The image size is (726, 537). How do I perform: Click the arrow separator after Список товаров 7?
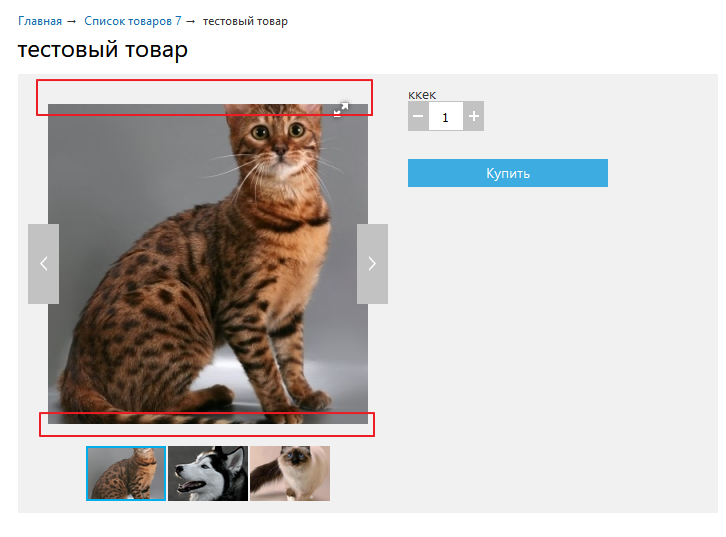click(x=191, y=21)
